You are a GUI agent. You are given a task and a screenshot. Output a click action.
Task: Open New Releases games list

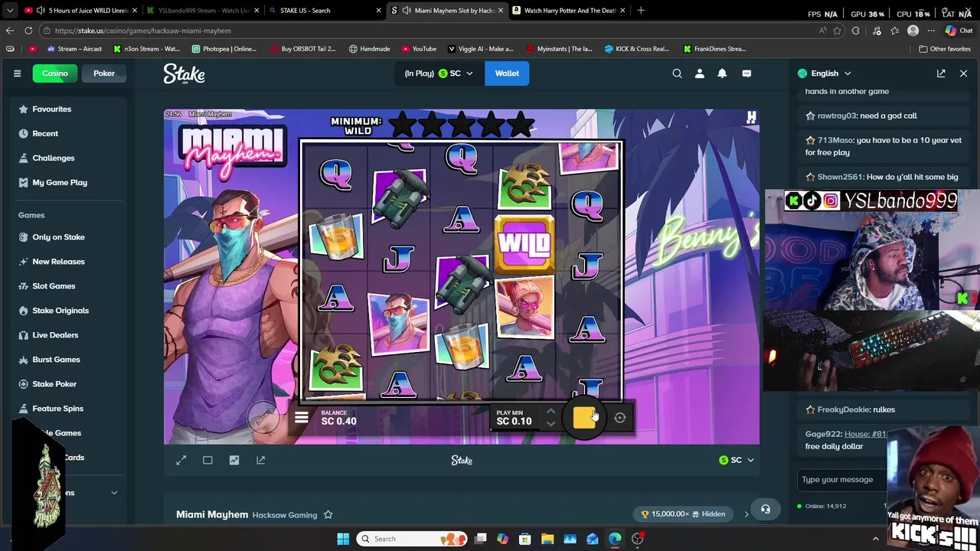pyautogui.click(x=69, y=262)
